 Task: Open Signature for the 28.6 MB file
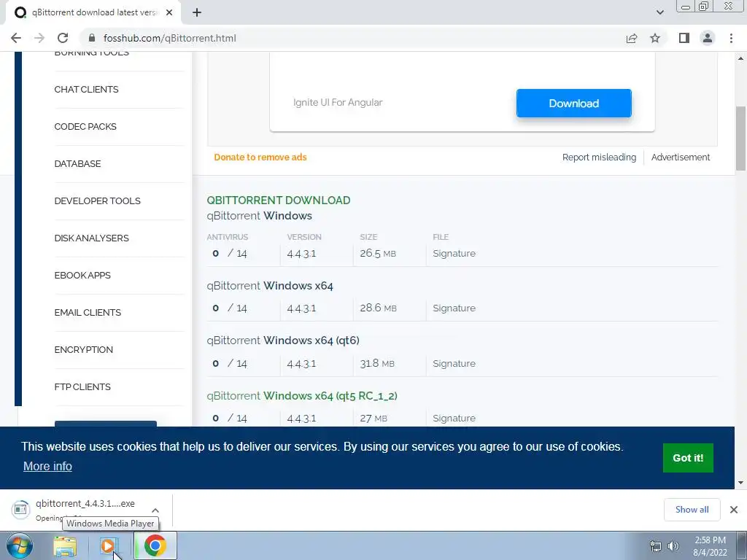coord(454,308)
